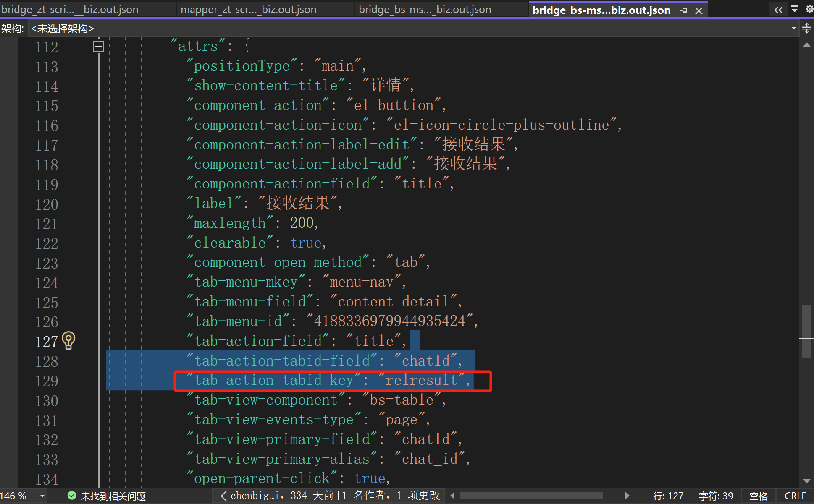814x504 pixels.
Task: Click the "component-open-method" key
Action: (278, 262)
